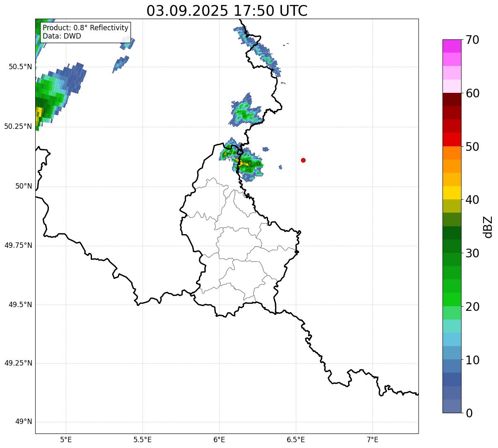Image resolution: width=498 pixels, height=448 pixels.
Task: Click the 0 tick on the colorbar
Action: pos(469,413)
